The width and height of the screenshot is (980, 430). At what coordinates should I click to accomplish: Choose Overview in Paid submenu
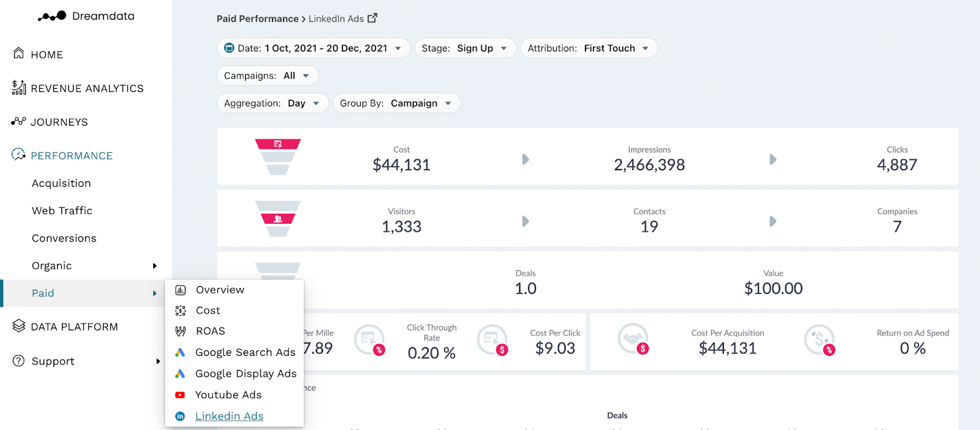pyautogui.click(x=220, y=290)
